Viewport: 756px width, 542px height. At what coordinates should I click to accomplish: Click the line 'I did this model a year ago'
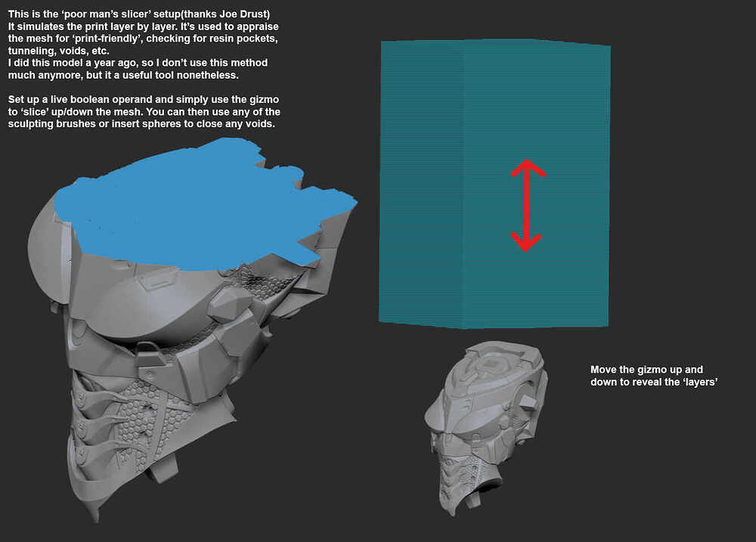tap(138, 63)
